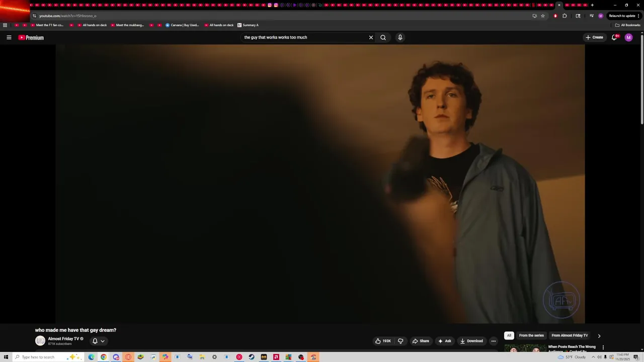Dislike the video
644x362 pixels.
click(400, 341)
